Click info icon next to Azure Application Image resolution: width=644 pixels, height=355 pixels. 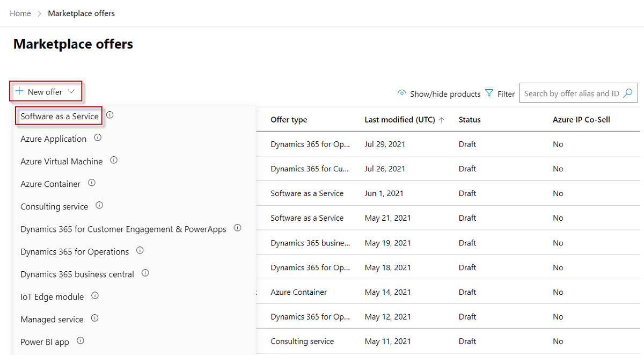98,138
